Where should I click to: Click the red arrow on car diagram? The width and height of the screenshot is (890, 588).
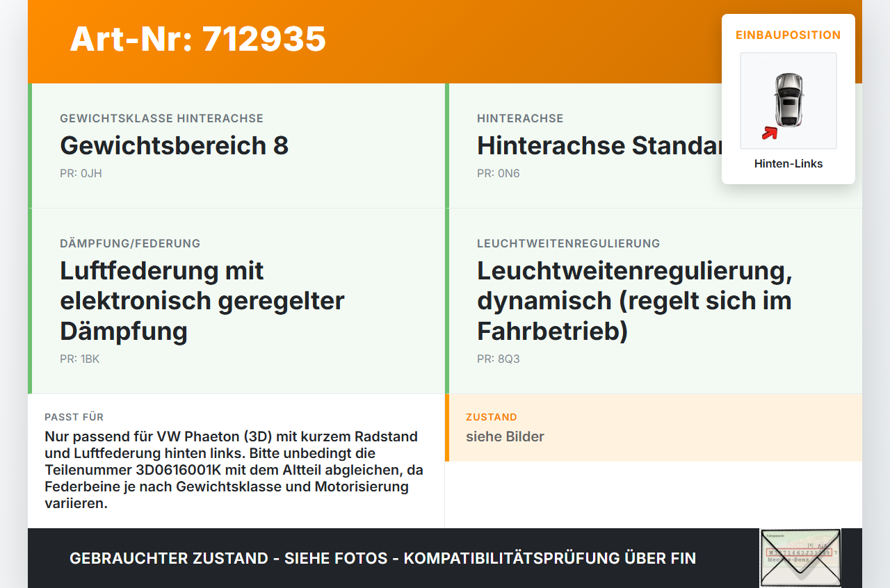pyautogui.click(x=769, y=133)
